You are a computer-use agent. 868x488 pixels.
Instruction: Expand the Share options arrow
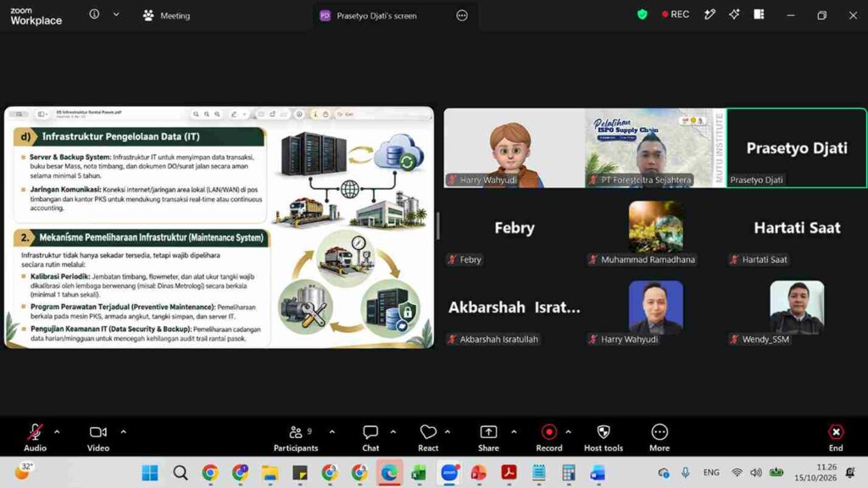click(514, 431)
